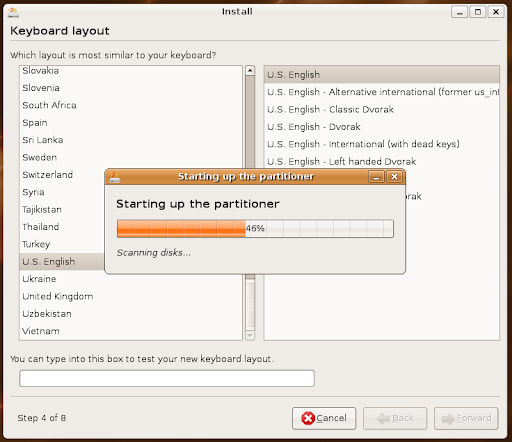Click the Install window app icon
Viewport: 512px width, 442px height.
click(x=13, y=12)
